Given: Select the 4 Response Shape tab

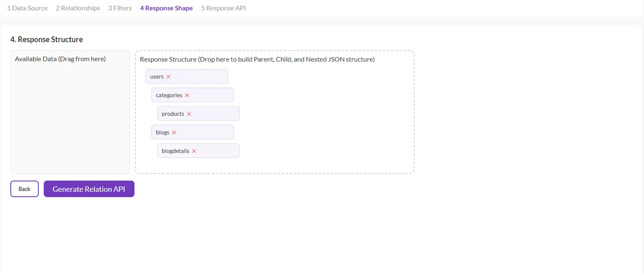Looking at the screenshot, I should click(166, 8).
